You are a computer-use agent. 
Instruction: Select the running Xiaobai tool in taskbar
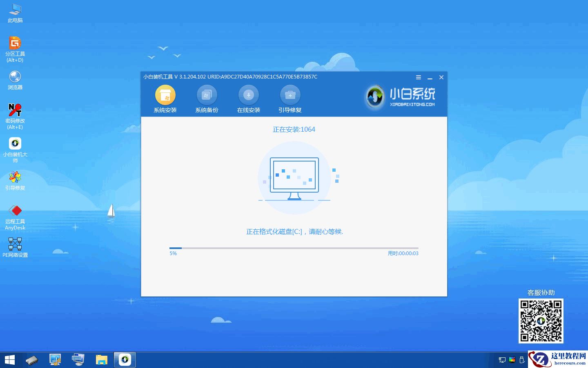coord(125,359)
